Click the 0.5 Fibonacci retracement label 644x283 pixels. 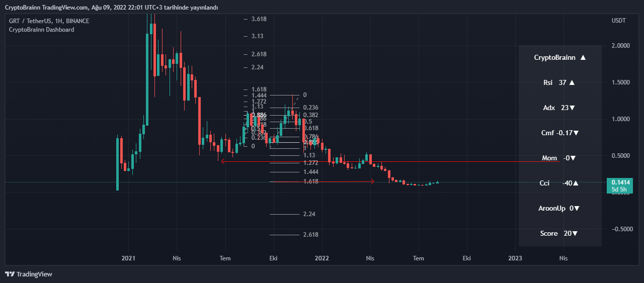[308, 122]
